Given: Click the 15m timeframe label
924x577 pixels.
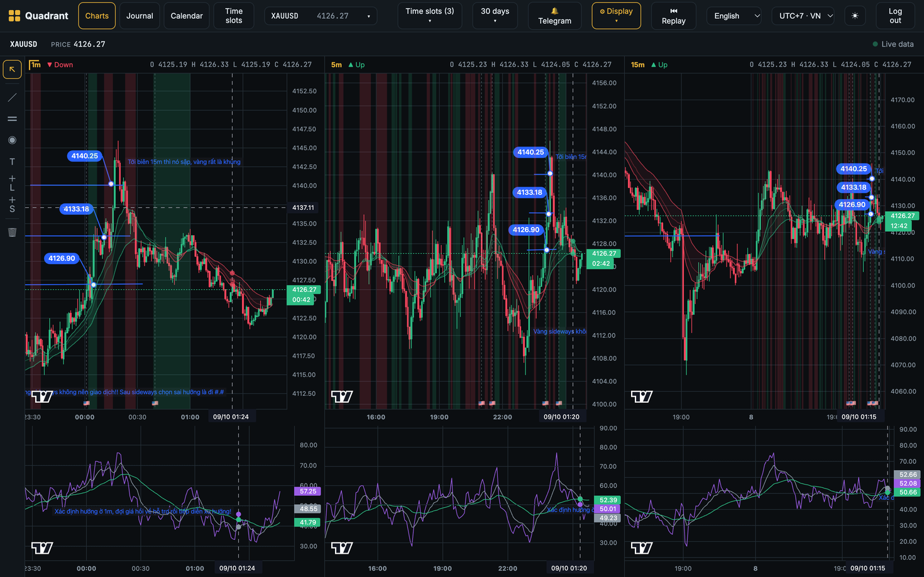Looking at the screenshot, I should [x=637, y=65].
